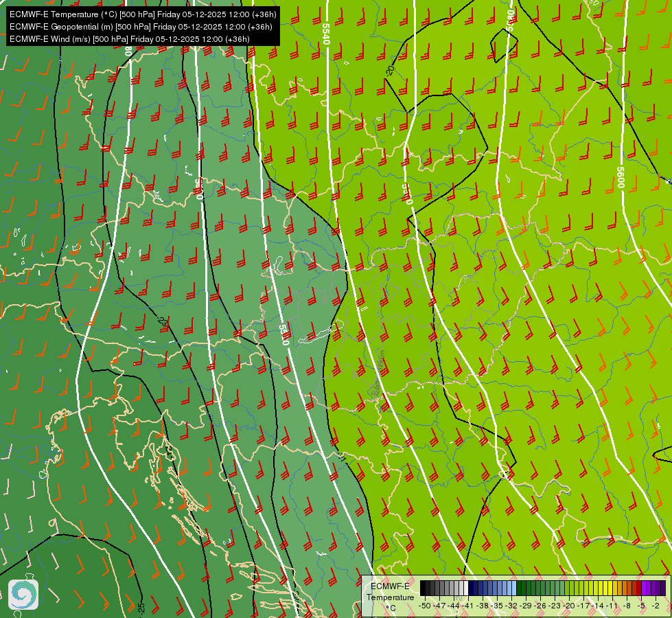Click the -32 tick on the color scale
Viewport: 672px width, 618px height.
[x=511, y=606]
